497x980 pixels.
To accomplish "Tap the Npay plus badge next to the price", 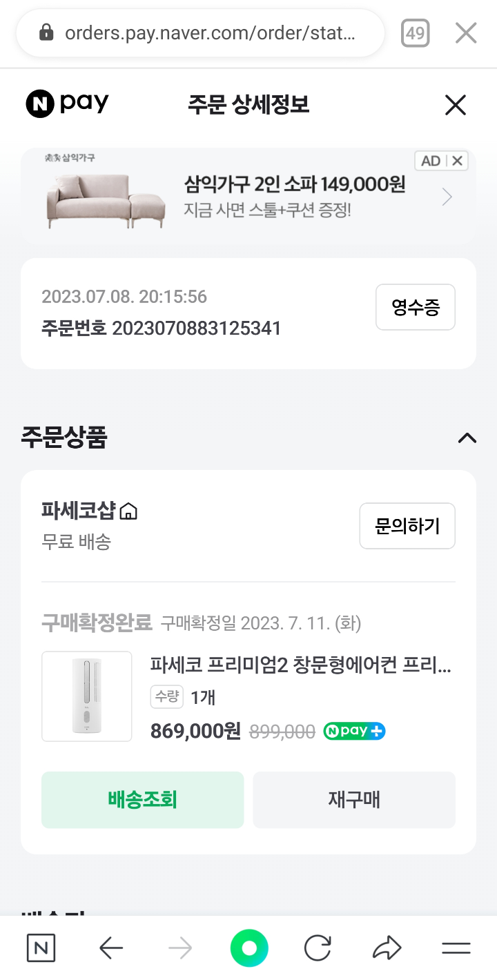I will (354, 732).
